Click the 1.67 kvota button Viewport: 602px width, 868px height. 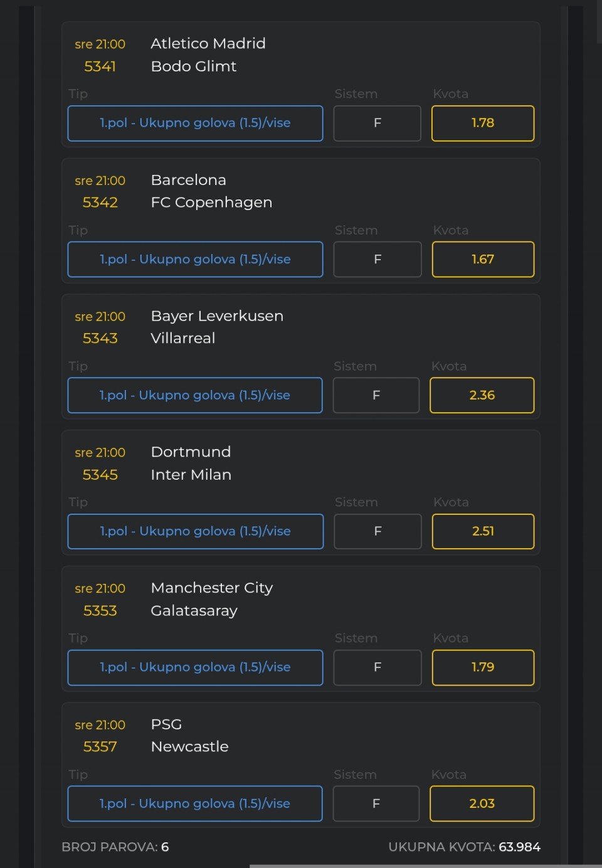tap(482, 259)
